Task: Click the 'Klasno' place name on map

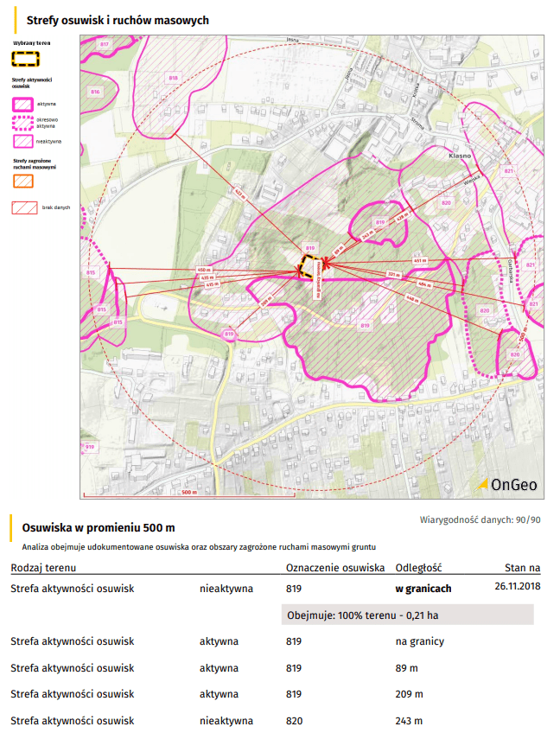Action: coord(458,156)
